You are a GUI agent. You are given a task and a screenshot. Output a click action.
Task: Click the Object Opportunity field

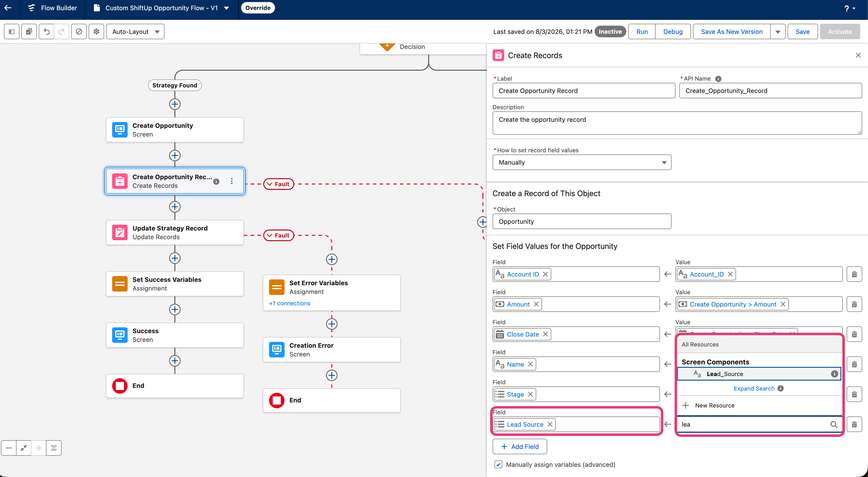point(581,221)
